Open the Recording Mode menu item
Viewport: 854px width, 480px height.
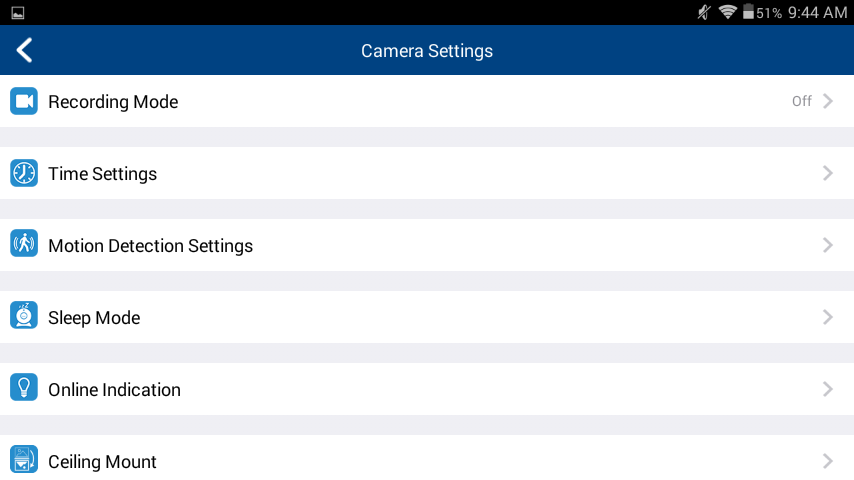427,101
